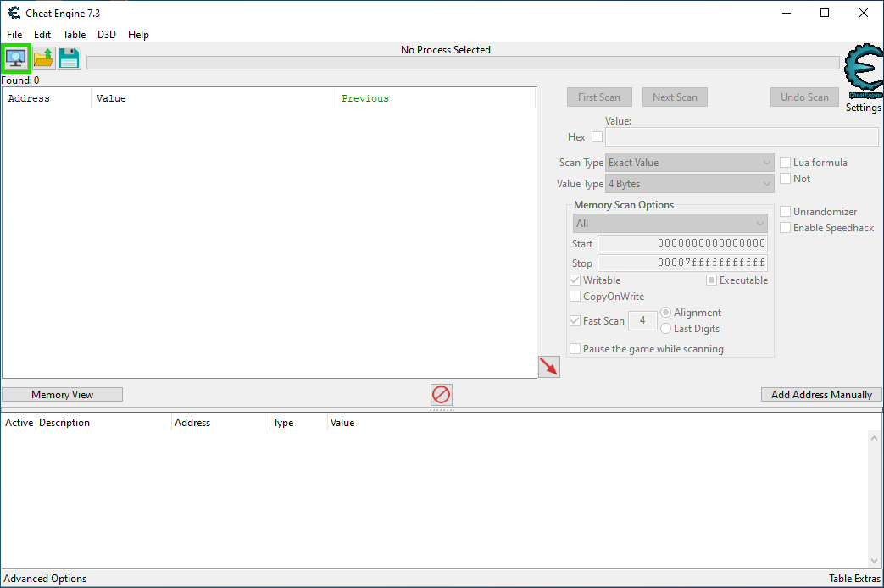Select the Last Digits radio button

tap(666, 329)
